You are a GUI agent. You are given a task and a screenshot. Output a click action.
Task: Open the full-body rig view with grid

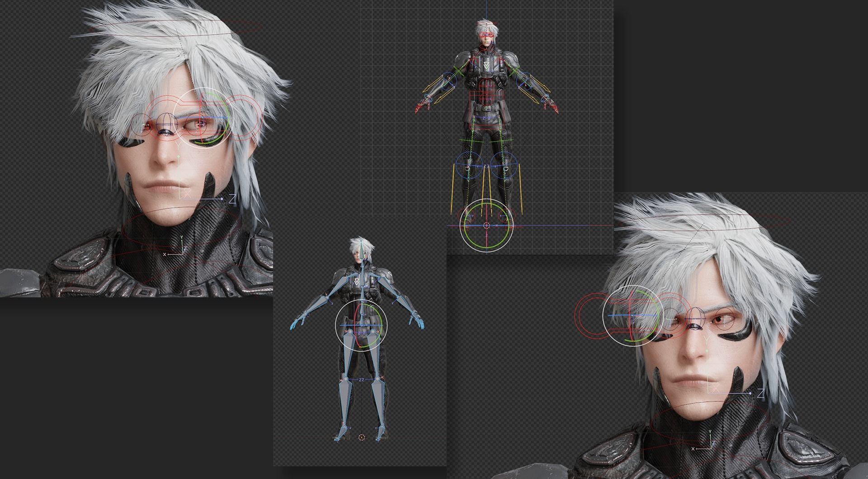click(x=487, y=127)
